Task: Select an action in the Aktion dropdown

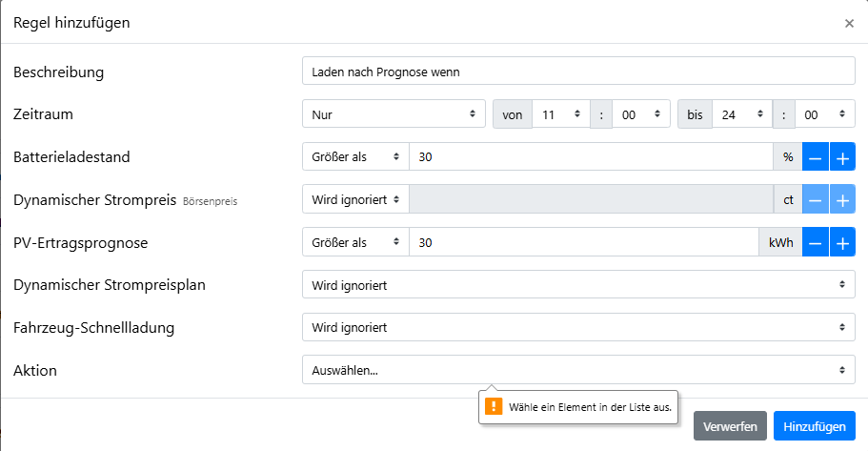Action: pos(578,370)
